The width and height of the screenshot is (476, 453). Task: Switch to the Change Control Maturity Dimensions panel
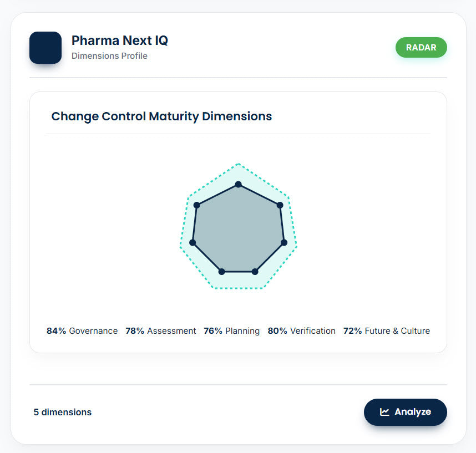[x=161, y=116]
